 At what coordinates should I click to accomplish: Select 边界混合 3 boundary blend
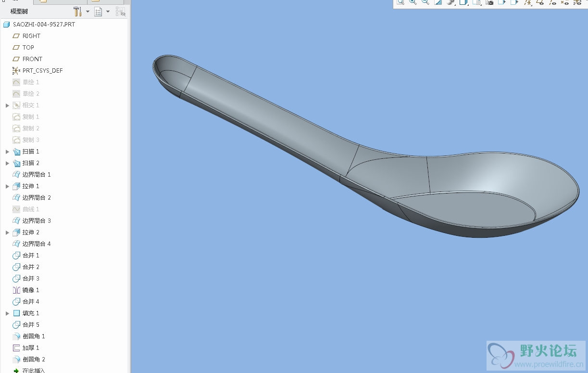click(32, 220)
